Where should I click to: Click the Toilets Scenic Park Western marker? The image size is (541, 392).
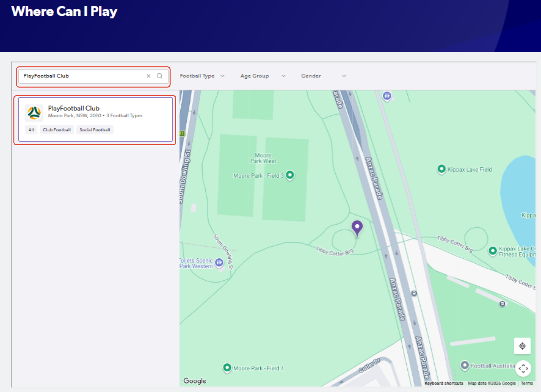[219, 262]
